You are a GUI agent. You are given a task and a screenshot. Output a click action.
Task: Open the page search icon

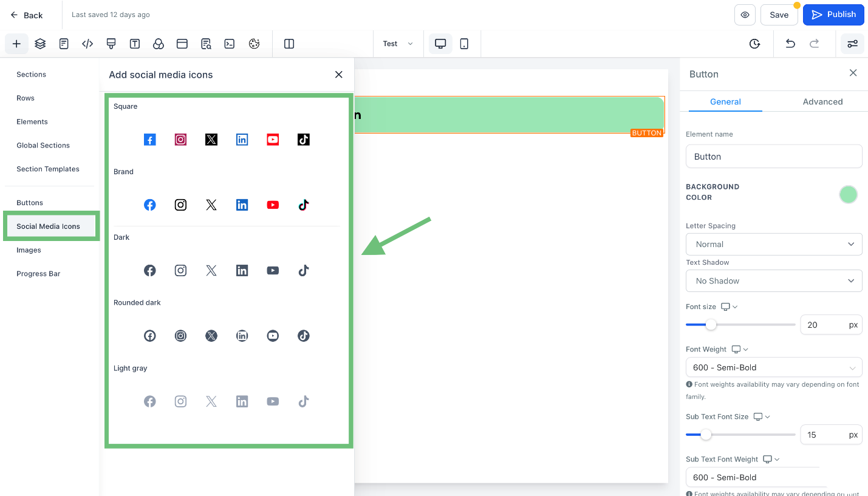point(206,44)
